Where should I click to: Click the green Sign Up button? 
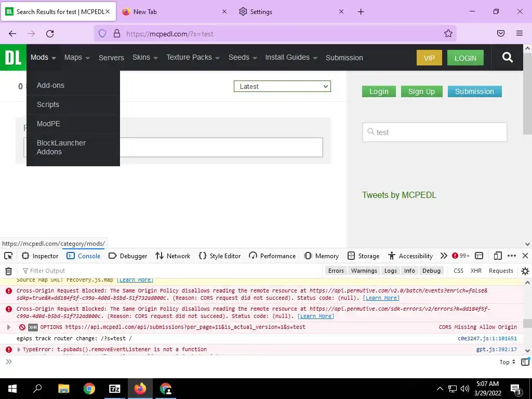pos(421,91)
